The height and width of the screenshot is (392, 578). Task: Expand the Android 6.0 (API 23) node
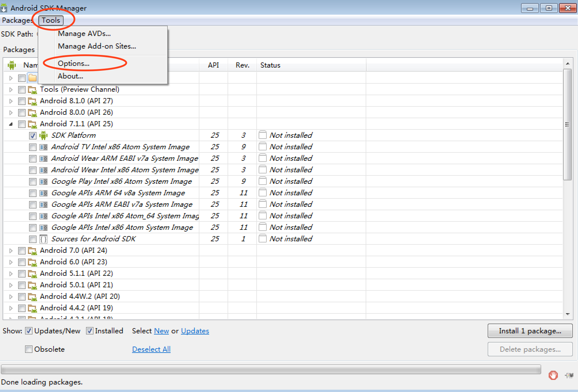pos(11,262)
